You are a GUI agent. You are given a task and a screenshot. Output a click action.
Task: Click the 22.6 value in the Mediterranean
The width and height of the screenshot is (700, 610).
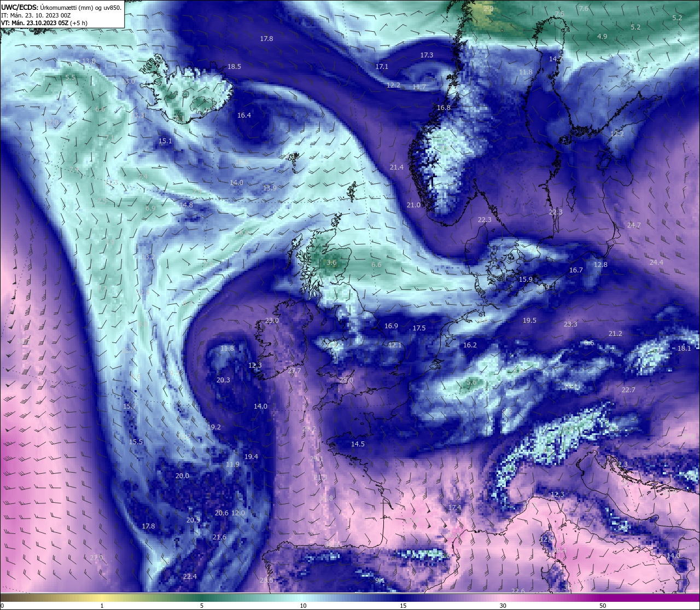pos(518,591)
